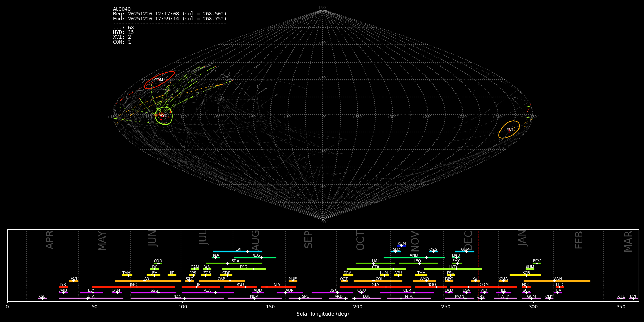Select the Beg: 20251220 12:17:08 line
The height and width of the screenshot is (322, 644).
click(x=170, y=14)
